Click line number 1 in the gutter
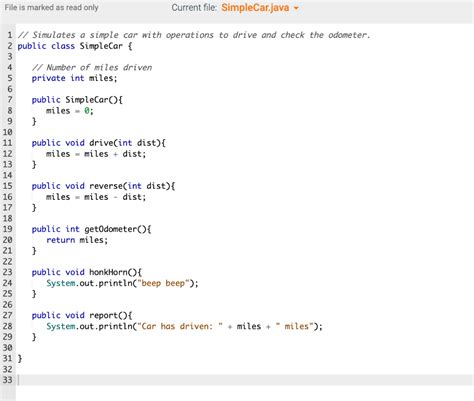The image size is (474, 401). click(x=10, y=35)
